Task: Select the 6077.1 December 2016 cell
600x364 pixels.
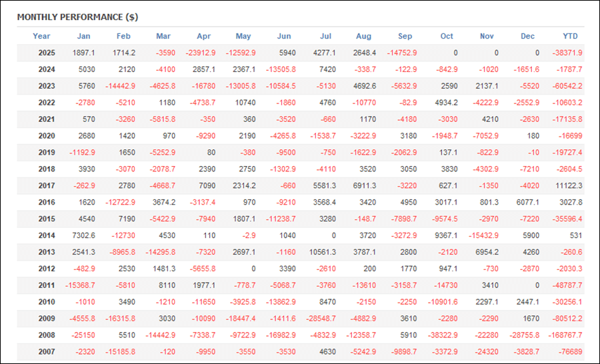Action: click(526, 202)
